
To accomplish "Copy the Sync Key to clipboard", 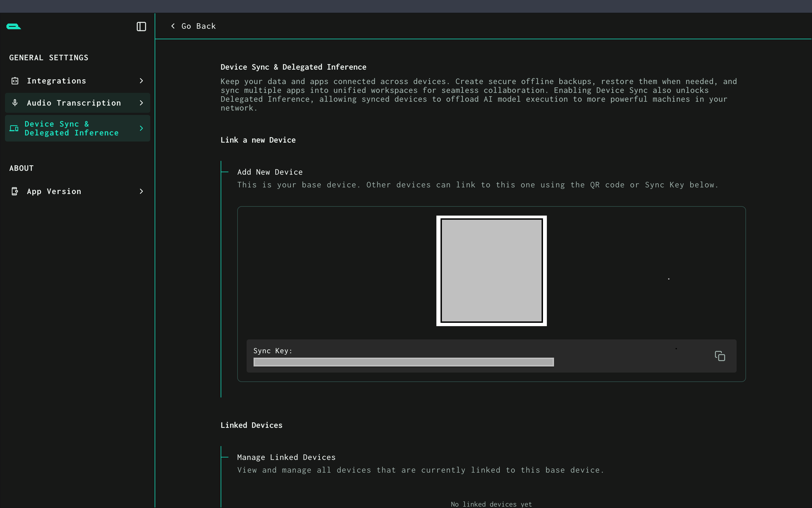I will (720, 356).
